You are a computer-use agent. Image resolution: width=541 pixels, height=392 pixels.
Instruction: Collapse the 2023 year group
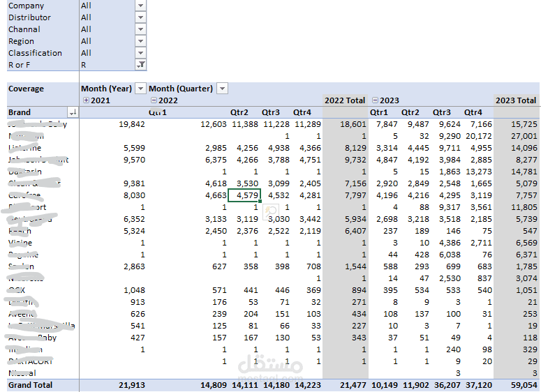[375, 100]
